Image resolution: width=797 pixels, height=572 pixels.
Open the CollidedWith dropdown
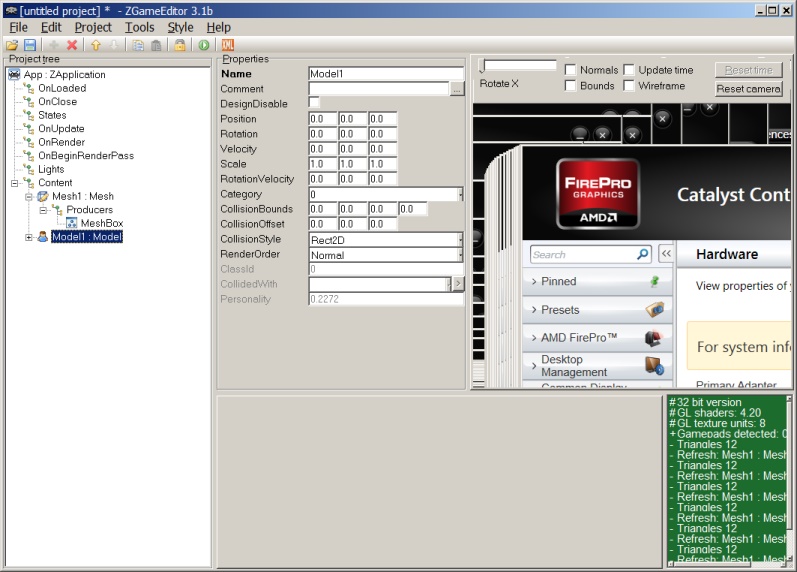[449, 284]
